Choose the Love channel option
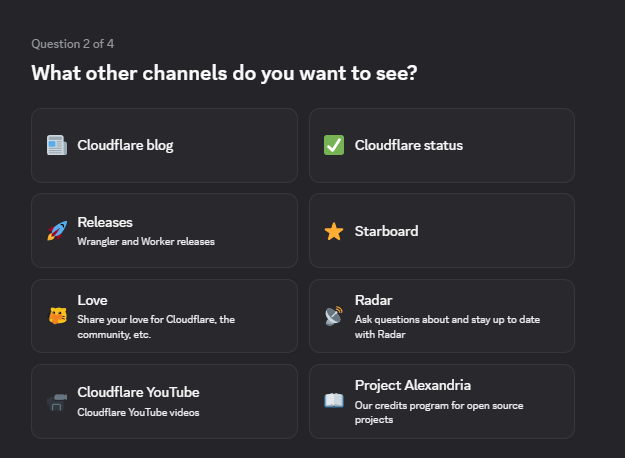 (164, 316)
